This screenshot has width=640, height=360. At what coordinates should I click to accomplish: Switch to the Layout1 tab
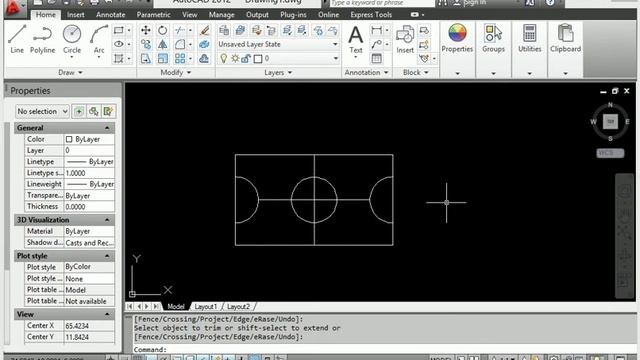205,307
